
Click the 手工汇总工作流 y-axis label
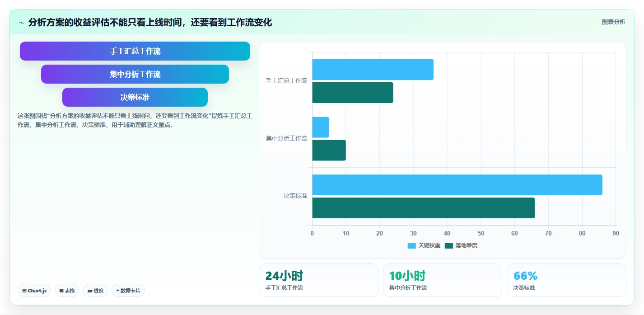[x=286, y=81]
